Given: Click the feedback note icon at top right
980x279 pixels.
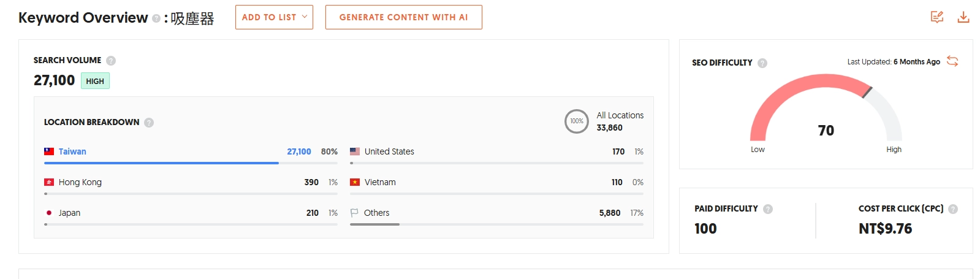Looking at the screenshot, I should [936, 17].
